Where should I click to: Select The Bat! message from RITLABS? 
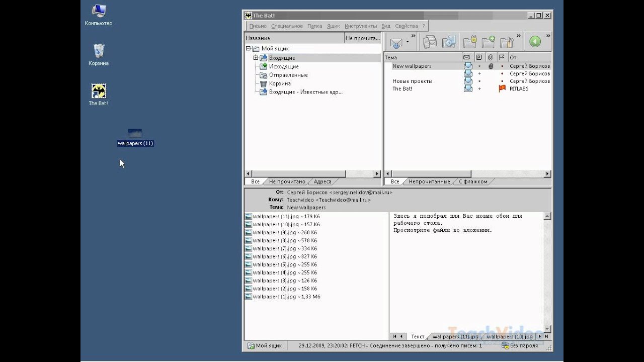click(402, 88)
